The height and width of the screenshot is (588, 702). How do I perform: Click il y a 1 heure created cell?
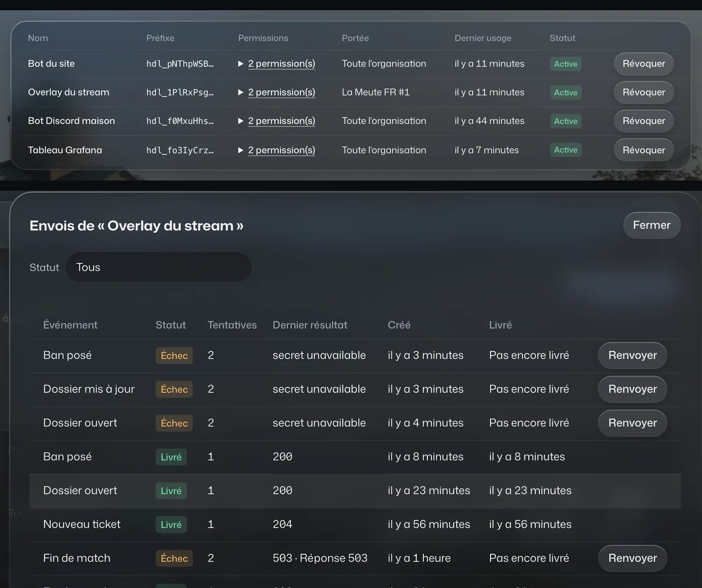click(x=419, y=558)
